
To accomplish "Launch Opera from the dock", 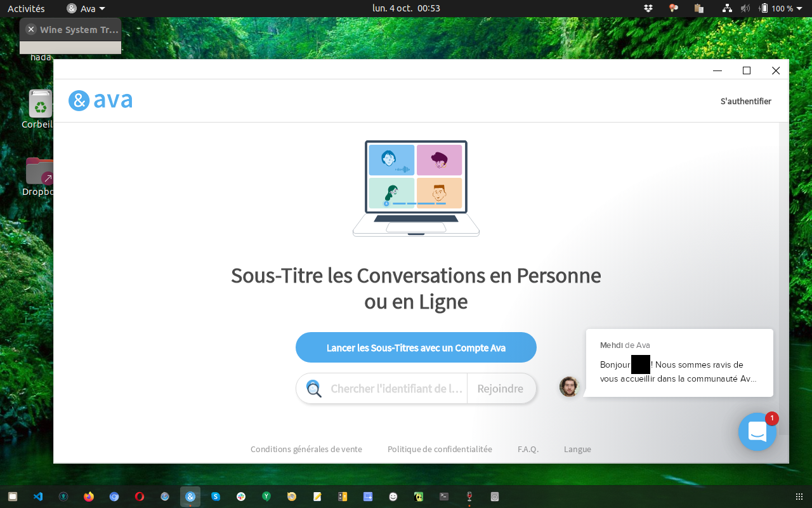I will point(140,497).
